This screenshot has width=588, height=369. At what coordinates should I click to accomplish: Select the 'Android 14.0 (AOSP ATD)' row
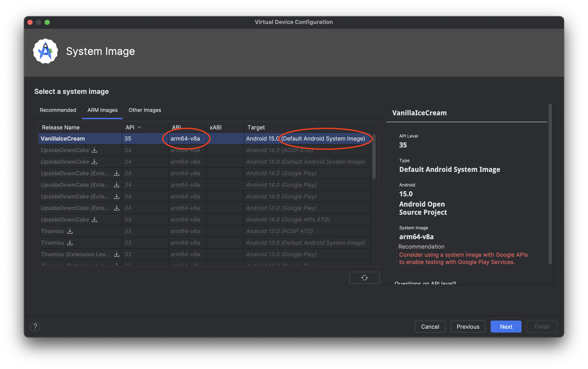(x=205, y=150)
